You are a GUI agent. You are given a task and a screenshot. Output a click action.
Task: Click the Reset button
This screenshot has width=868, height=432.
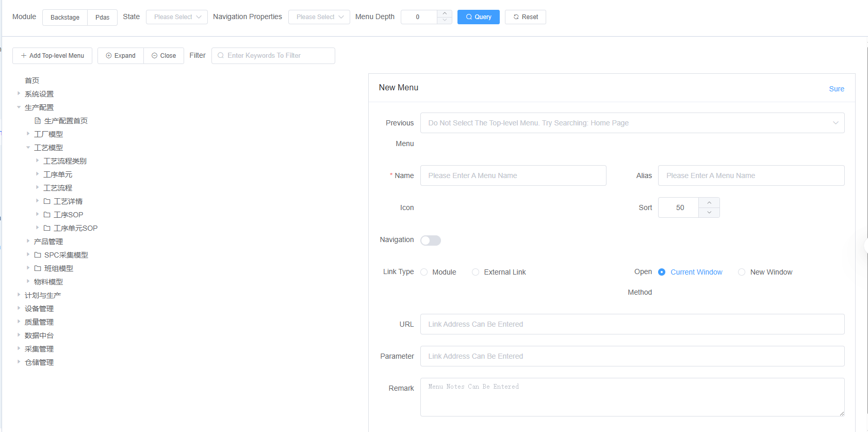pos(526,17)
